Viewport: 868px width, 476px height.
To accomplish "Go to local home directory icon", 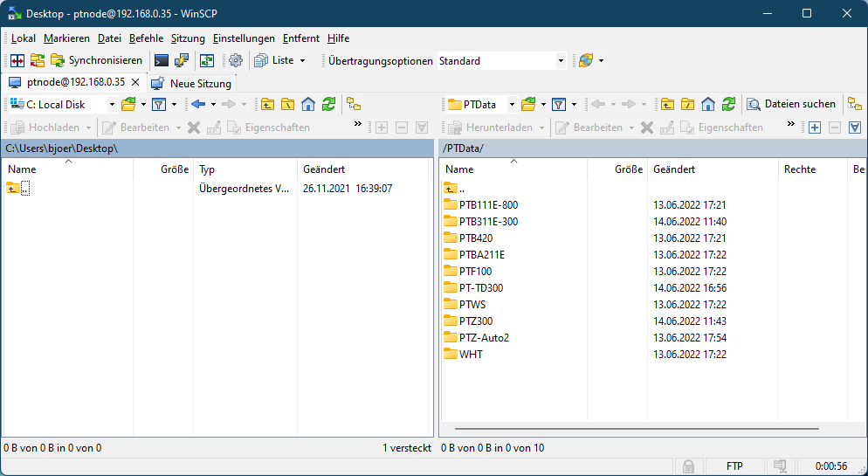I will pos(308,104).
